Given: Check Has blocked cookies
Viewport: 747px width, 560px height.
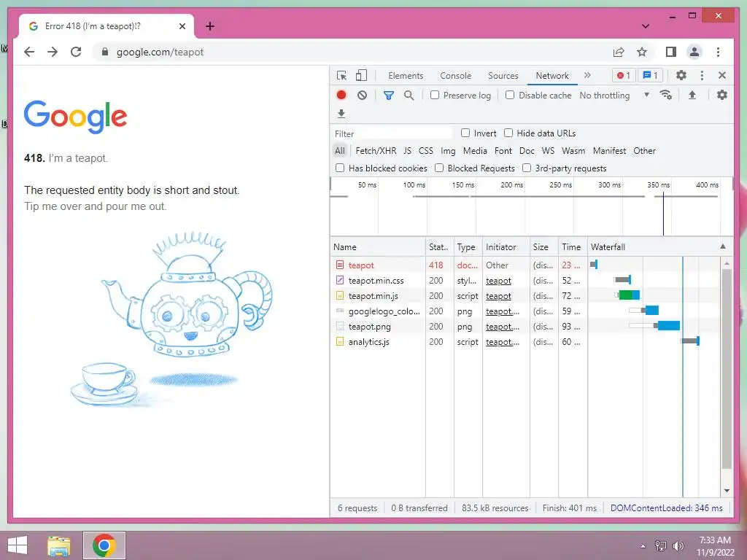Looking at the screenshot, I should pyautogui.click(x=340, y=168).
